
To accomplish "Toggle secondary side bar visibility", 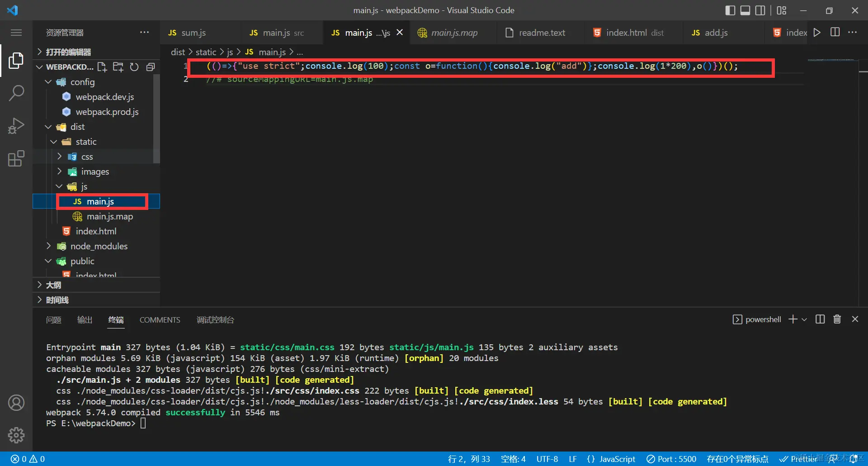I will coord(761,10).
